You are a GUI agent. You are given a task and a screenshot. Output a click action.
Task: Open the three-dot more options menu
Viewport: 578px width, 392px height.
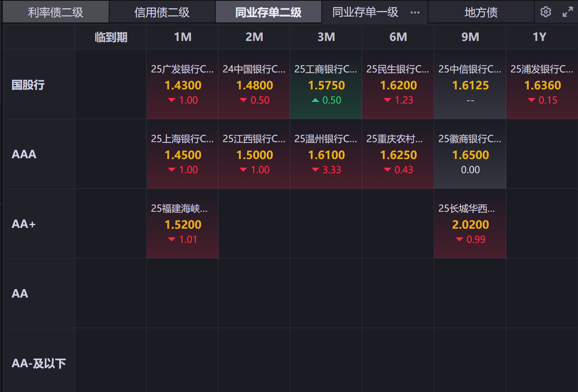415,13
